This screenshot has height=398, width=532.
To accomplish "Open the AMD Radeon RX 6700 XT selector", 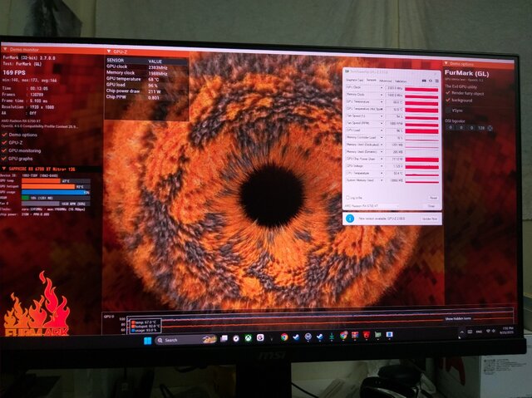I will (x=372, y=206).
